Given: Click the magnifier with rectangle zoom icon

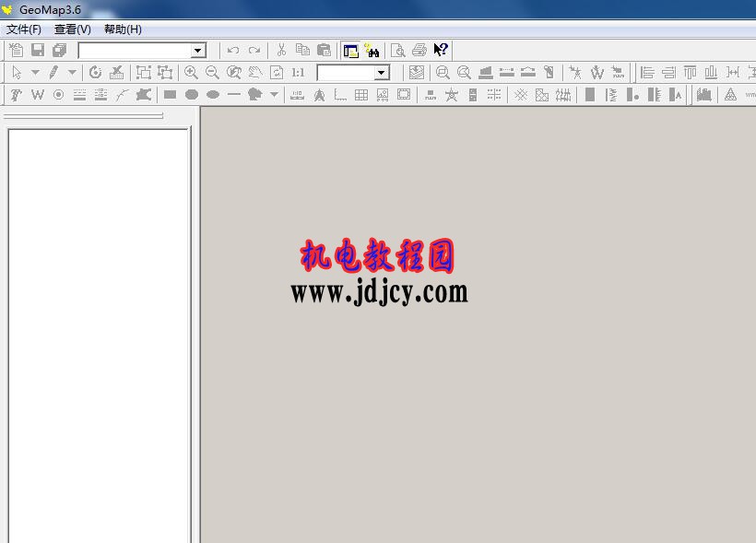Looking at the screenshot, I should coord(443,72).
